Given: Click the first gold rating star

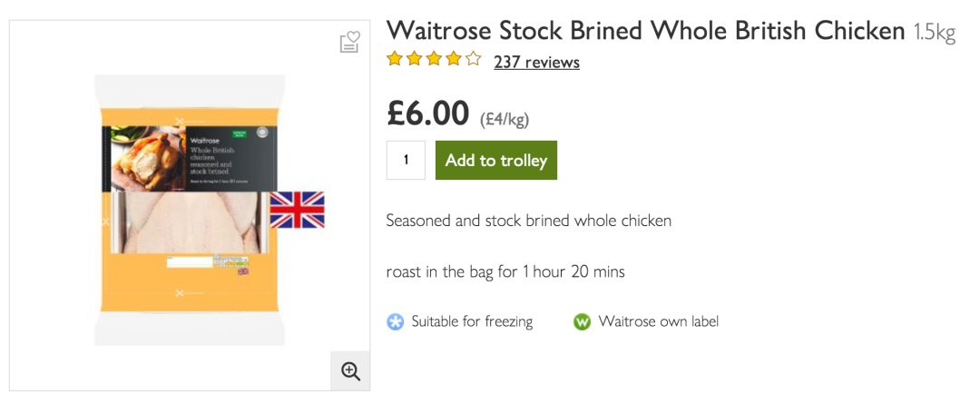Looking at the screenshot, I should 395,60.
